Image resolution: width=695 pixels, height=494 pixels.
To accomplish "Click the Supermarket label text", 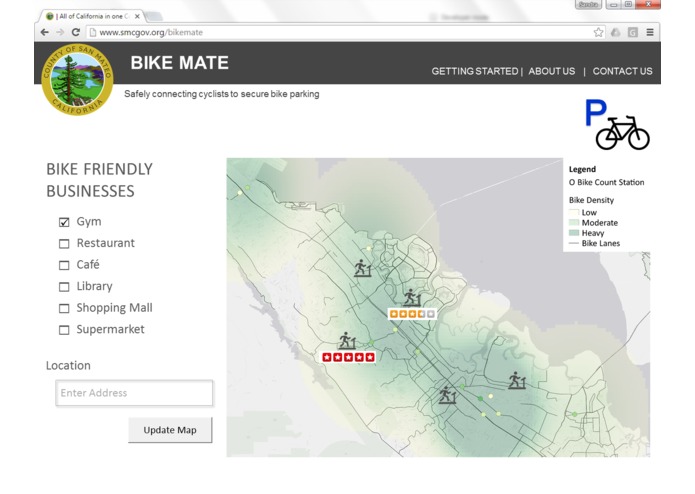I will coord(110,329).
